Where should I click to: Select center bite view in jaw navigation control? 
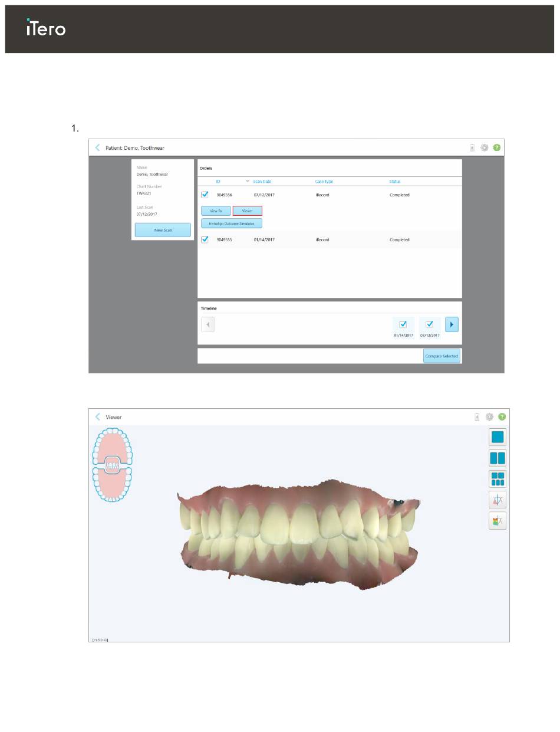point(112,465)
